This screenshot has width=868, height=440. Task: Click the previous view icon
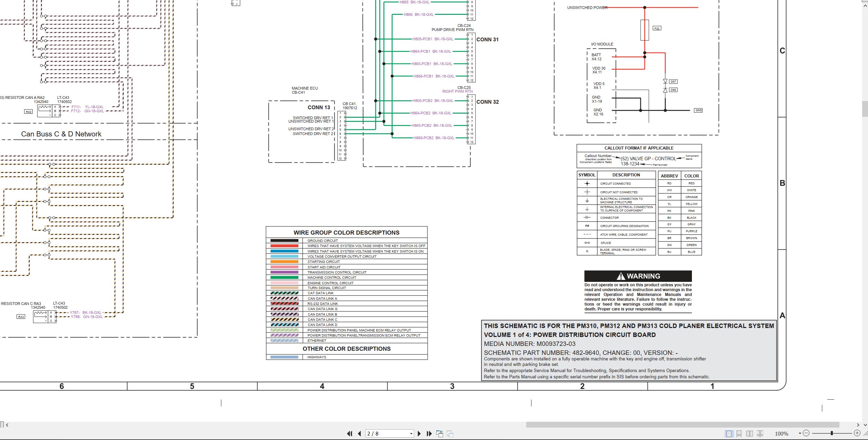pyautogui.click(x=440, y=433)
